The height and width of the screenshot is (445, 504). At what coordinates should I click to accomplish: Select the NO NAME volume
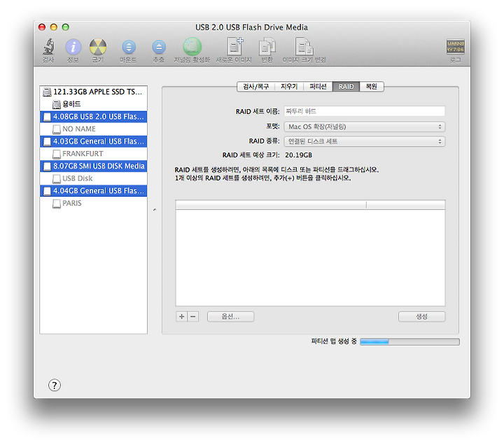(x=94, y=129)
